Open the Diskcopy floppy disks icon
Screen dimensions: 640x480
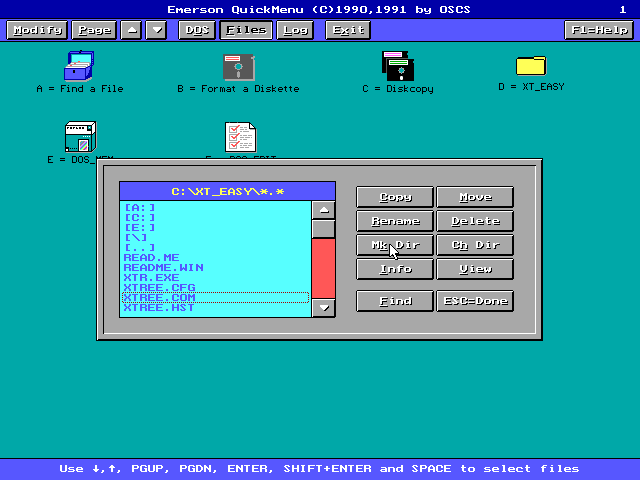[398, 66]
